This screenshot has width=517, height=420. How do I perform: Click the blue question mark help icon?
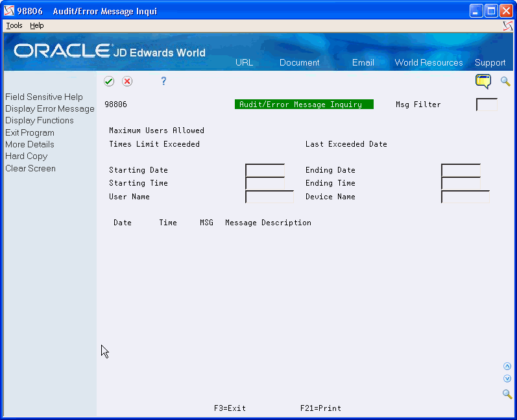tap(163, 81)
